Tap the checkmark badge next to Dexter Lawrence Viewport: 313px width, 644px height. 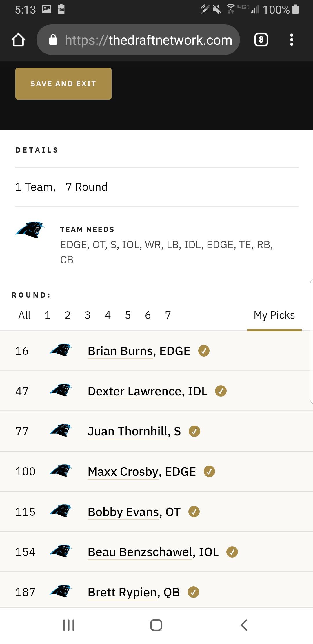tap(221, 391)
